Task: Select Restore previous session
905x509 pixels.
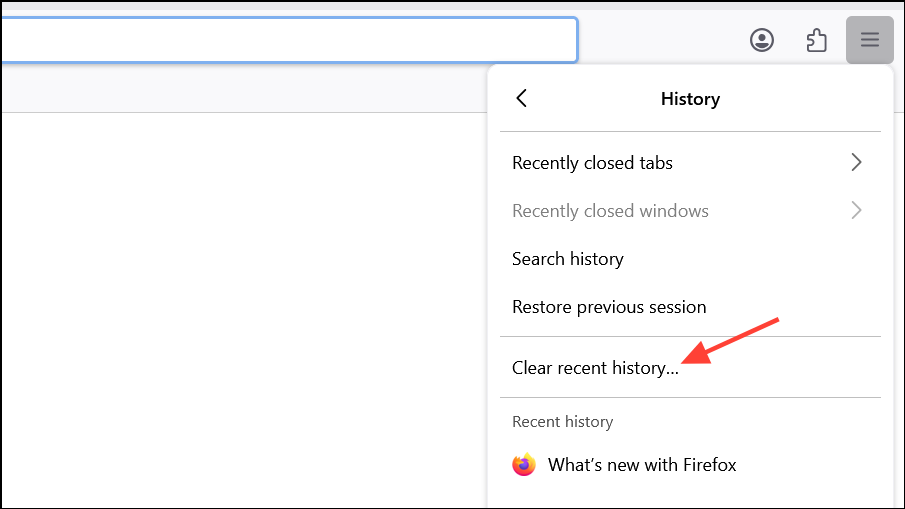Action: tap(609, 307)
